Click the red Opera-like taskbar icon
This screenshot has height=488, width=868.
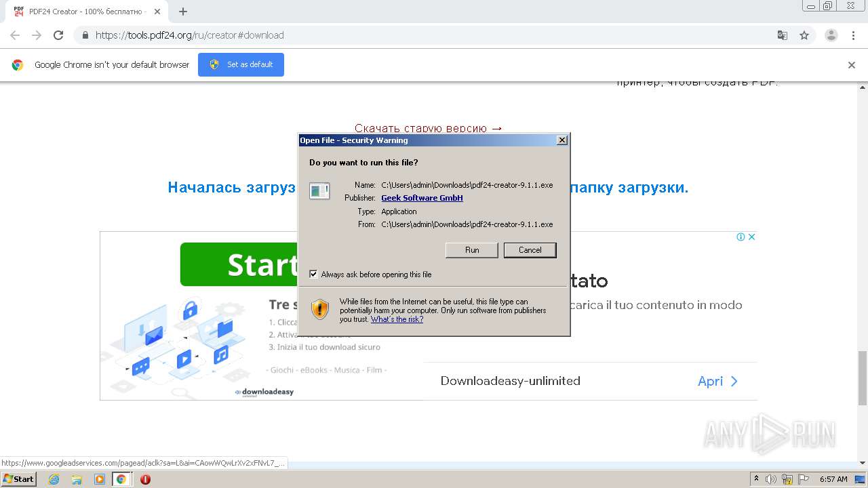[145, 479]
